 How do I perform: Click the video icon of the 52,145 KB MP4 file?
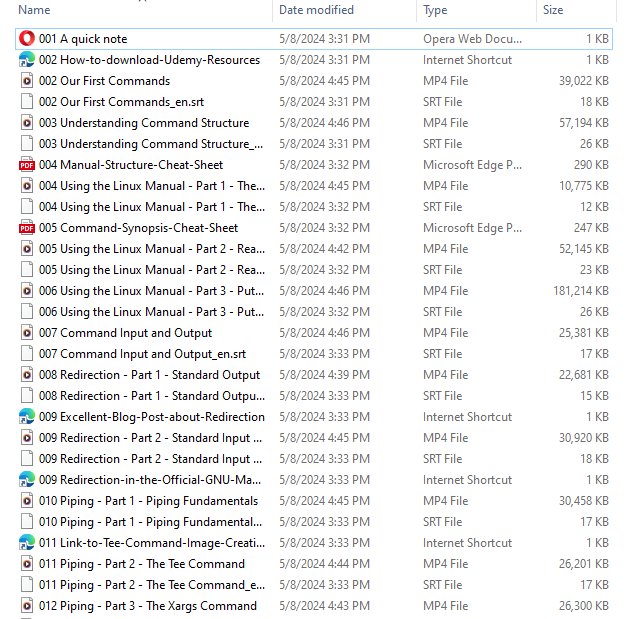point(27,249)
